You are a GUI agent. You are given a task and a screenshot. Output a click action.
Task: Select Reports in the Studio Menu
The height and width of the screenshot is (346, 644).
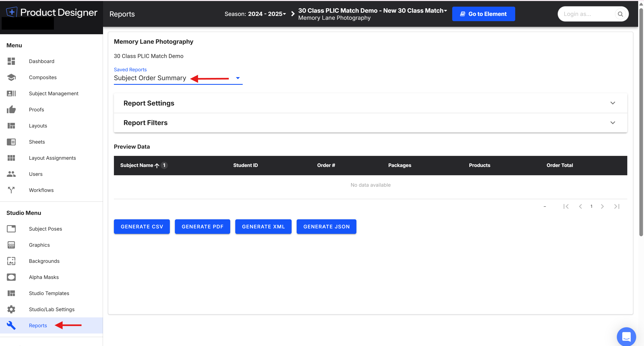(51, 325)
